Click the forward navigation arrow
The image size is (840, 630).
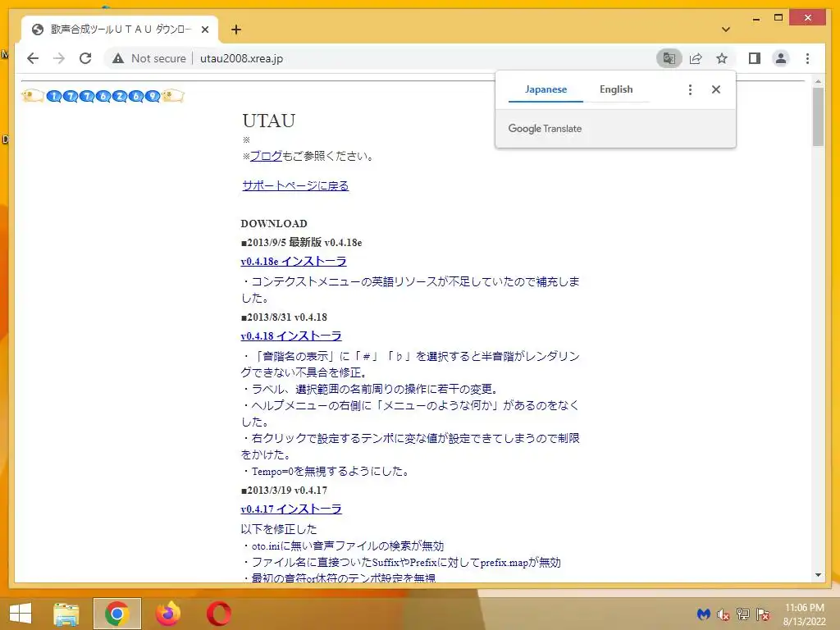coord(59,58)
